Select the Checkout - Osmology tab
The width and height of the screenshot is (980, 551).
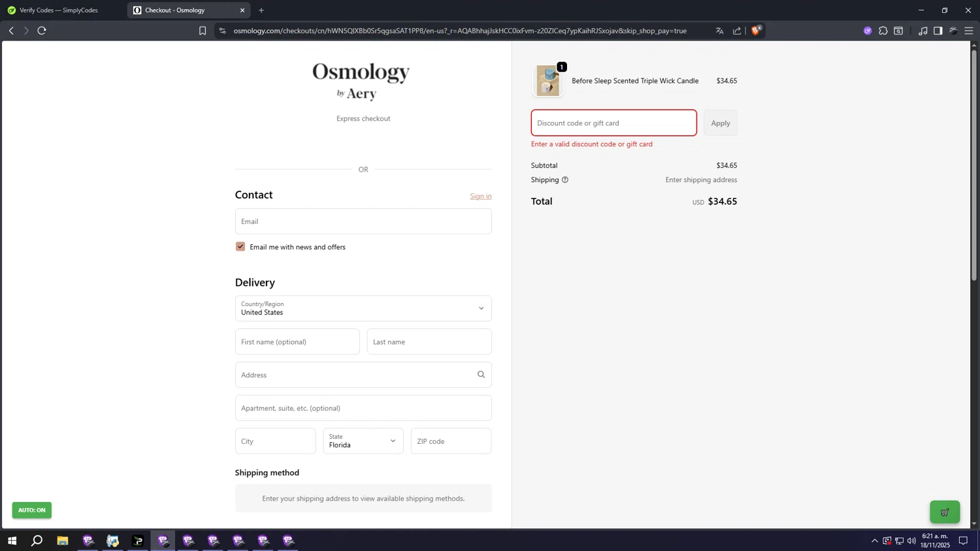188,10
